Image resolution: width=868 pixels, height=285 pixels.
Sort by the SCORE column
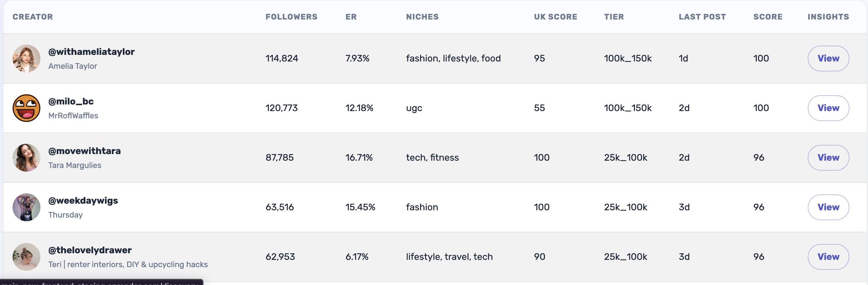click(768, 17)
